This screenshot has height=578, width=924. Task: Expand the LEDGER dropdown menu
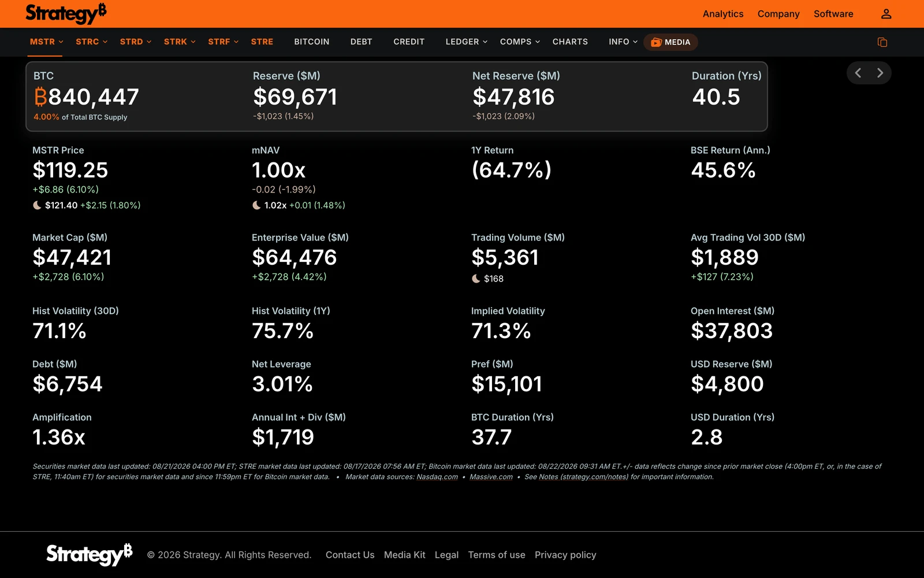click(x=467, y=42)
